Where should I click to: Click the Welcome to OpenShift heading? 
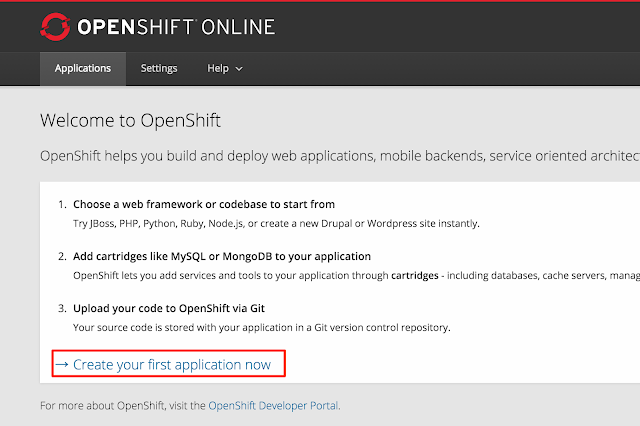tap(130, 121)
